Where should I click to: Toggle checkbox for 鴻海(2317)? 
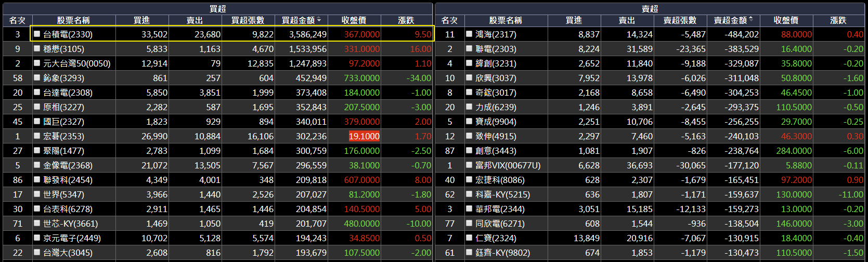point(469,34)
